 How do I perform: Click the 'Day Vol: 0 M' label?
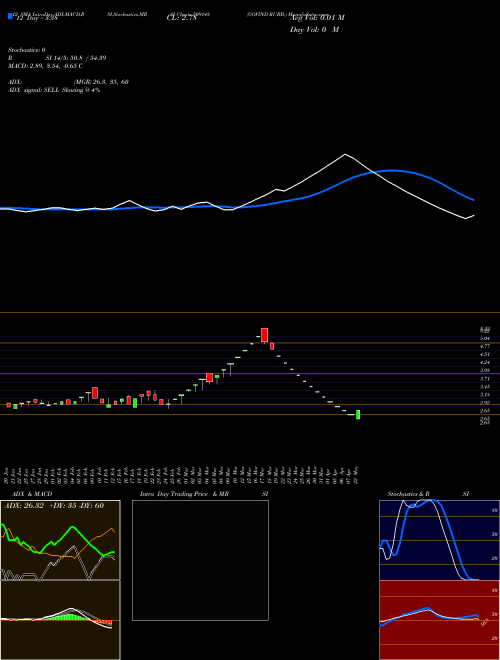(314, 30)
